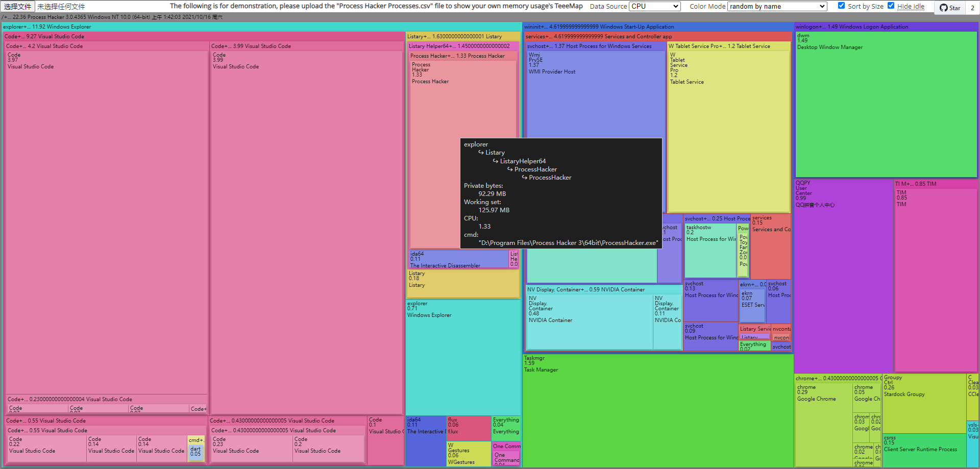Select the W Tablet Service Pro 1.2 header
This screenshot has height=469, width=980.
pyautogui.click(x=729, y=46)
